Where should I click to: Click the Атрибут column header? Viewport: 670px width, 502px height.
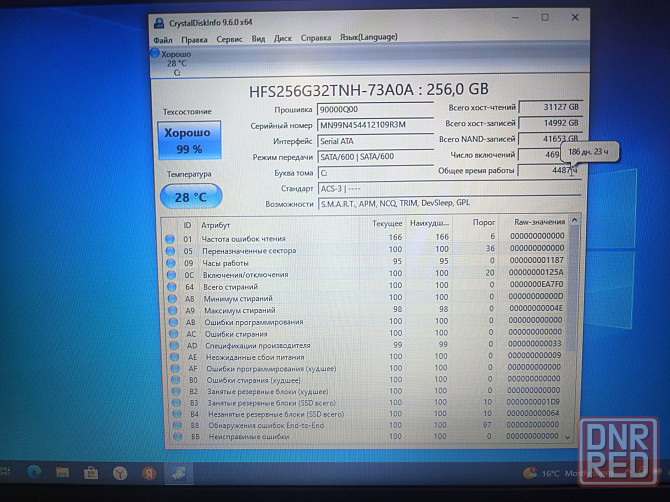(x=216, y=225)
